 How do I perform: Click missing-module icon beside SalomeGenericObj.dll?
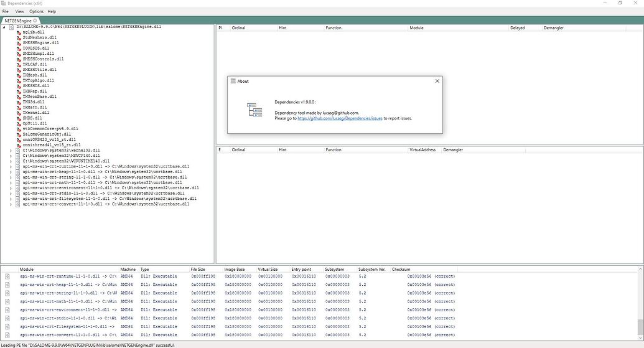[19, 134]
